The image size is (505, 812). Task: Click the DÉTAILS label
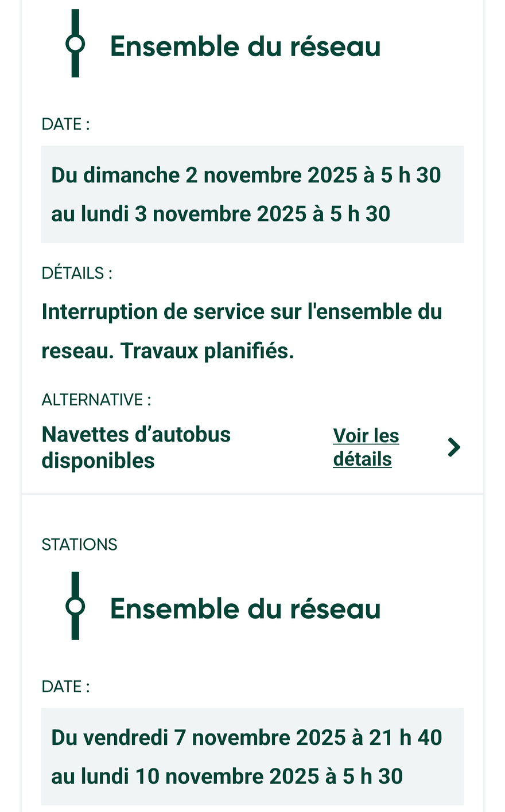coord(77,274)
